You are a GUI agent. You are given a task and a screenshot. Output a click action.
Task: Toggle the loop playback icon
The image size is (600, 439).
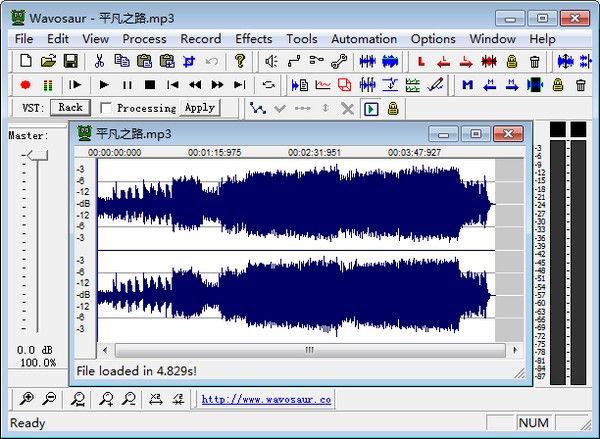pos(268,85)
